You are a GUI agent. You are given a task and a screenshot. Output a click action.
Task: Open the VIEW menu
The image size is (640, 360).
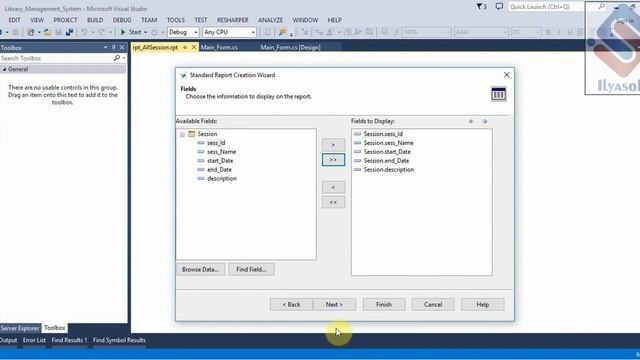pyautogui.click(x=37, y=20)
